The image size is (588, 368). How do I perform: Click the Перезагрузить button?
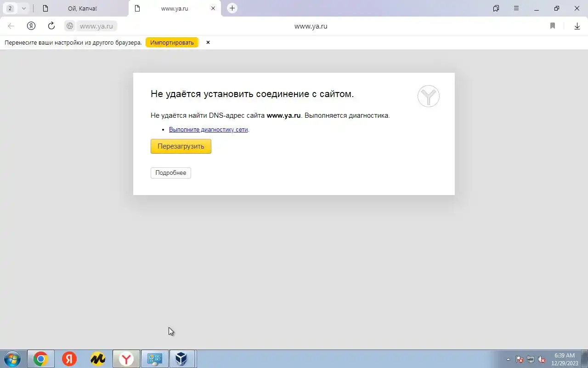point(181,146)
